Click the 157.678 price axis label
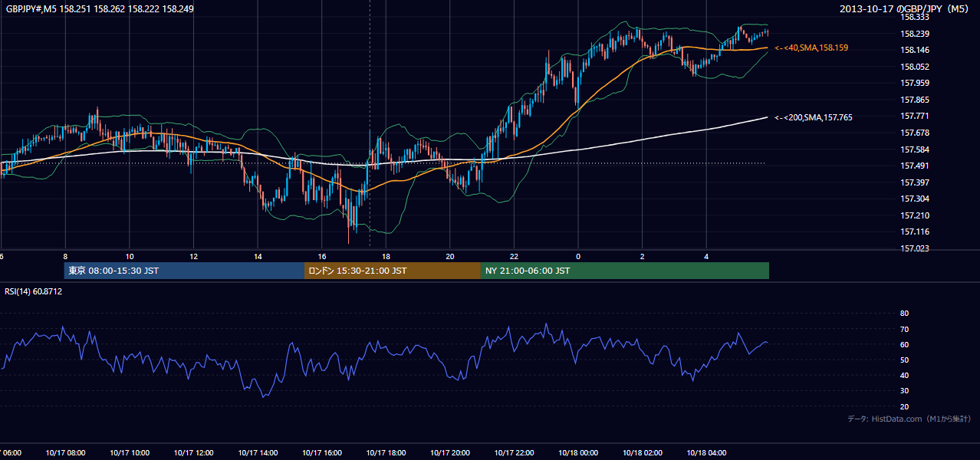The height and width of the screenshot is (460, 980). click(x=915, y=133)
